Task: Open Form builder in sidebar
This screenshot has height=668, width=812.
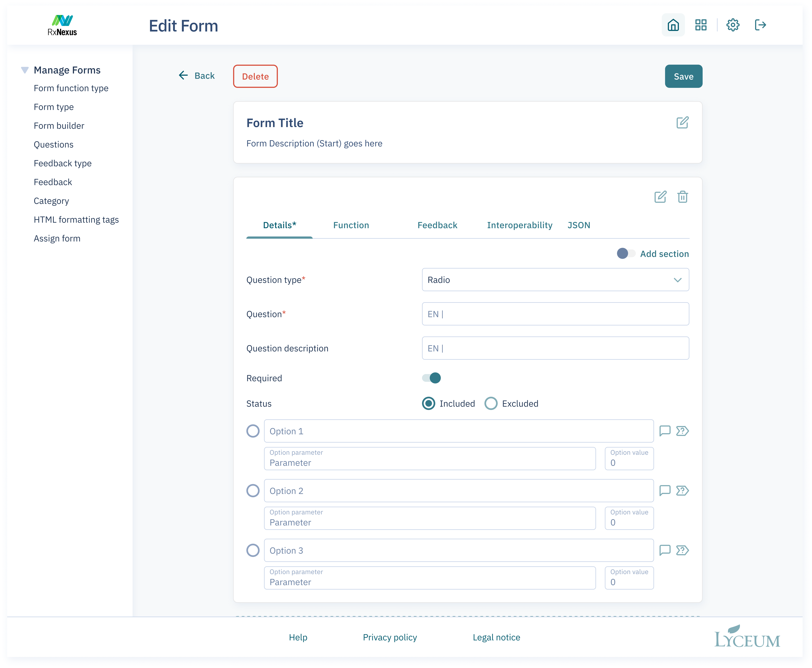Action: (59, 126)
